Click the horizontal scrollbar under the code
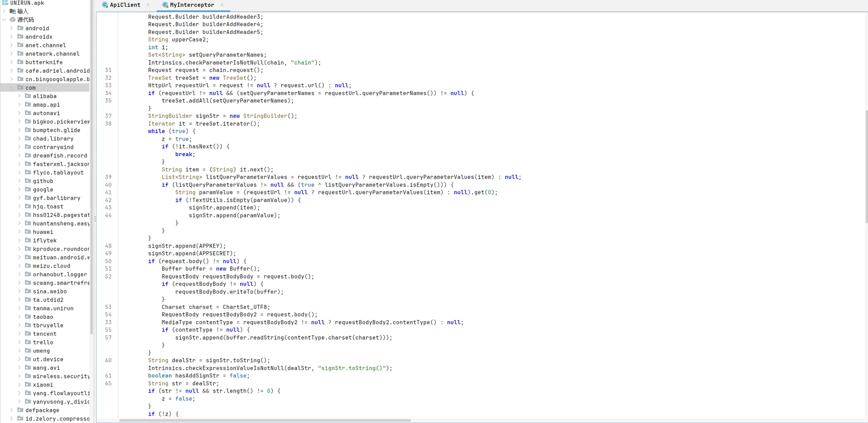The height and width of the screenshot is (423, 868). pyautogui.click(x=265, y=420)
